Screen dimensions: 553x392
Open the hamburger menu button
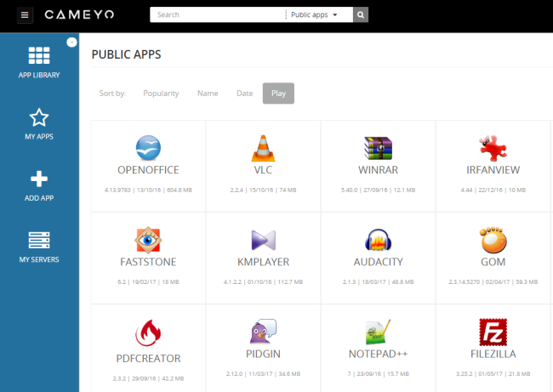pos(25,14)
